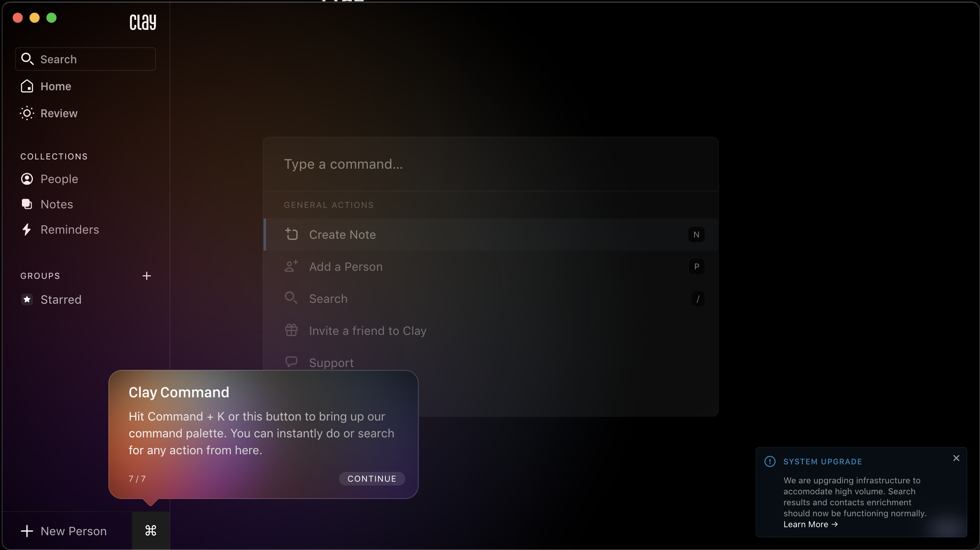Click the Command palette button in the bottom bar
This screenshot has width=980, height=550.
tap(151, 531)
